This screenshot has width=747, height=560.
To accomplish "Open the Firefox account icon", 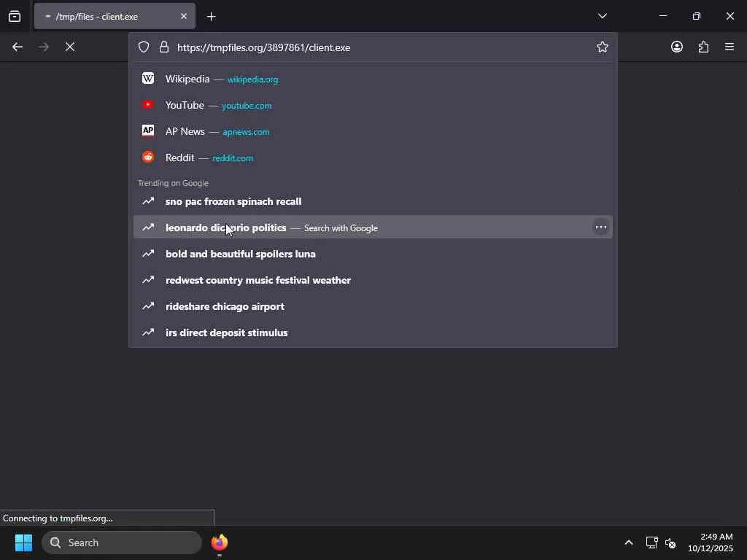I will pyautogui.click(x=677, y=47).
